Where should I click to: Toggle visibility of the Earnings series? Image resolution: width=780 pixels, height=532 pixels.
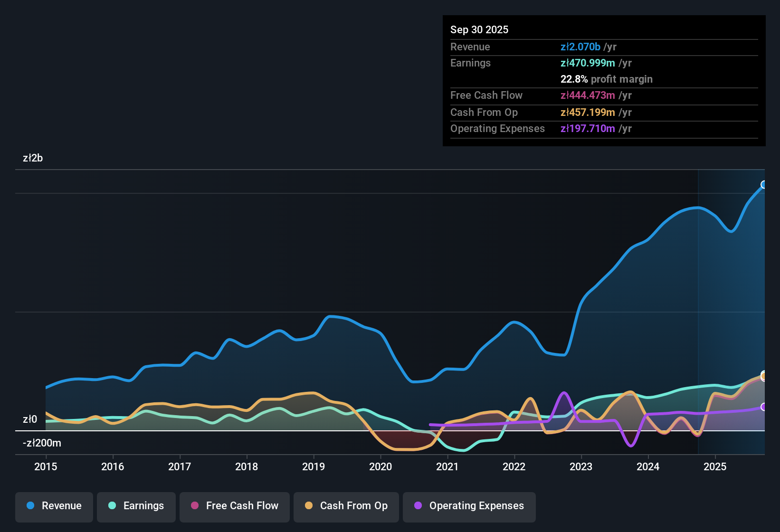136,506
